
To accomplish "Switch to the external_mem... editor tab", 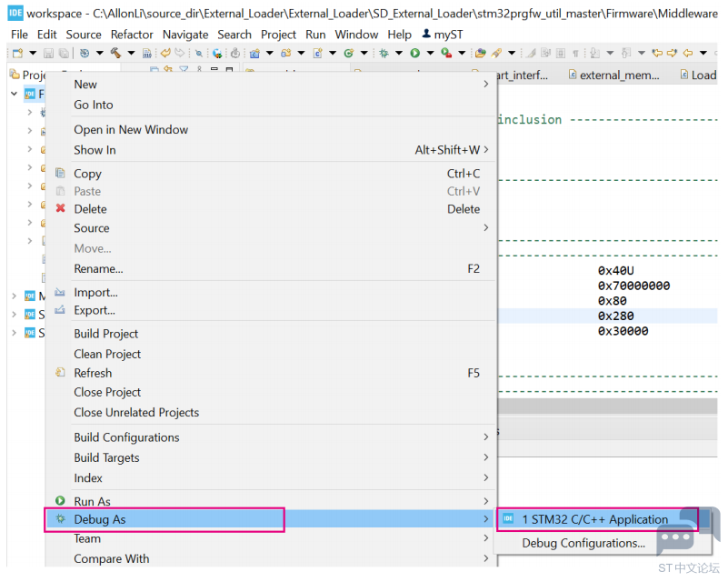I will click(613, 75).
